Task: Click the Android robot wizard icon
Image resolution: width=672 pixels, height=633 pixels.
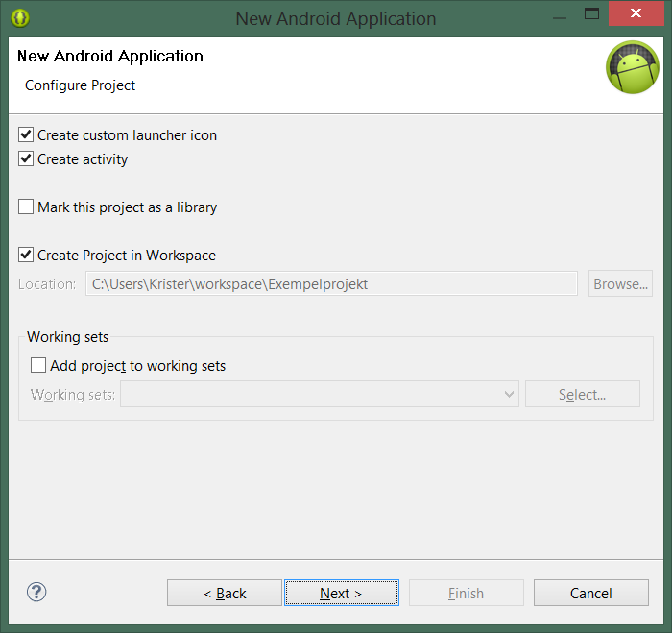Action: tap(632, 67)
